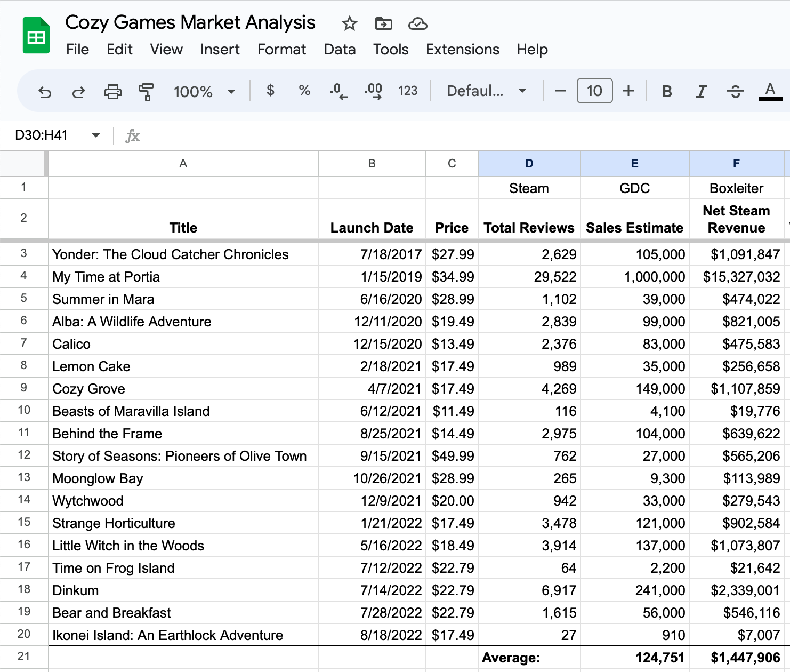The height and width of the screenshot is (672, 790).
Task: Toggle bold on the selection
Action: [x=666, y=91]
